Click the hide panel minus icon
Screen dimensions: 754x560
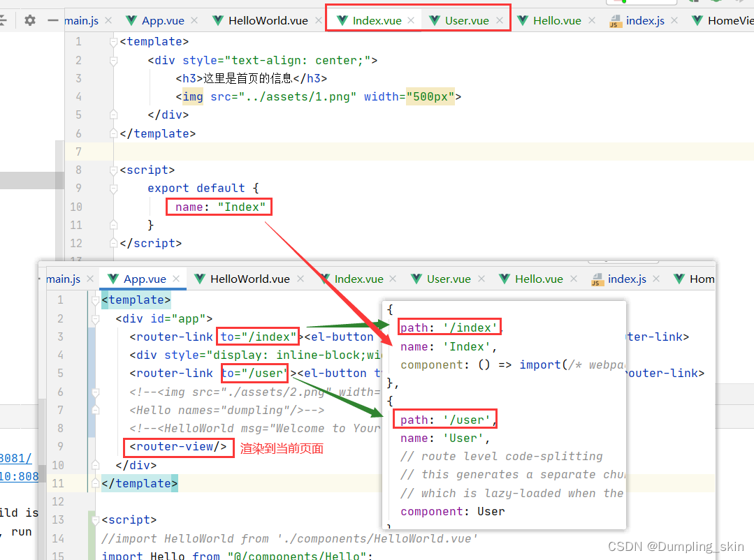[x=53, y=20]
